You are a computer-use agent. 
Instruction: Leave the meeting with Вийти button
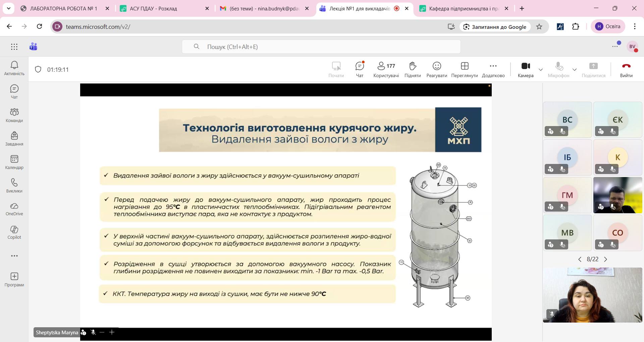626,69
